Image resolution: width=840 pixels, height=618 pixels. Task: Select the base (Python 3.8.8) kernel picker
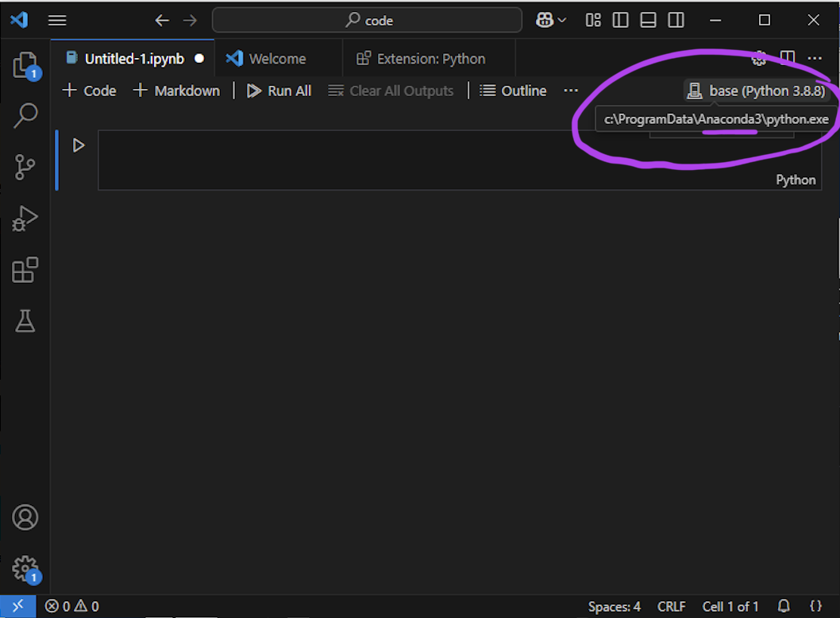tap(757, 91)
